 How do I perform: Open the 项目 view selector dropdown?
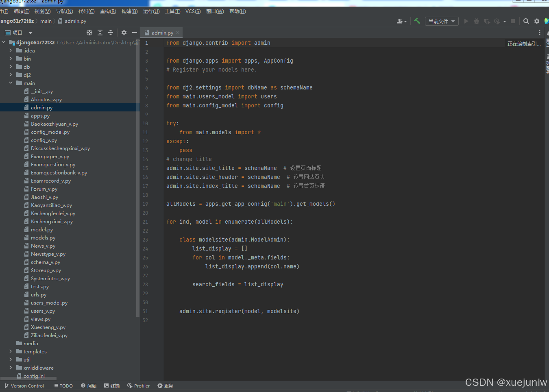(18, 33)
